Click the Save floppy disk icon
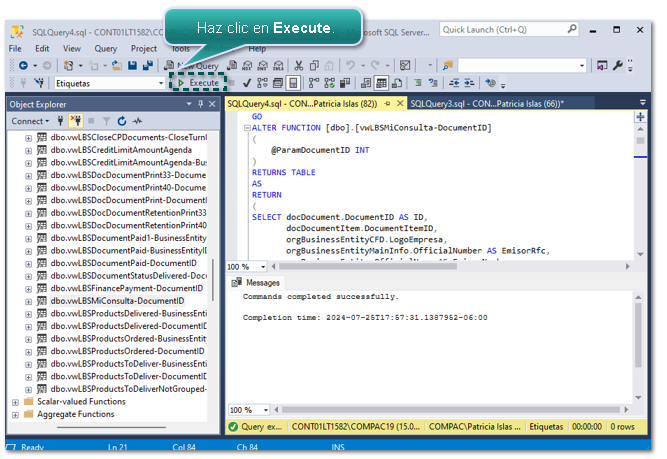Viewport: 667px width, 459px height. pyautogui.click(x=132, y=66)
